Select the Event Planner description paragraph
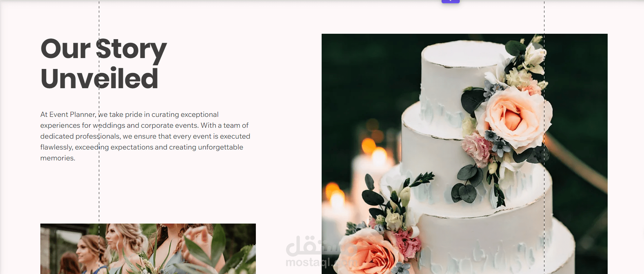The width and height of the screenshot is (644, 274). [145, 136]
